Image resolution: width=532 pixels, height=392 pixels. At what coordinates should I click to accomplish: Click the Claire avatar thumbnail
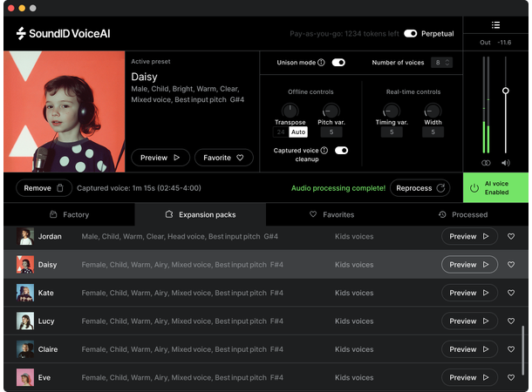coord(25,349)
